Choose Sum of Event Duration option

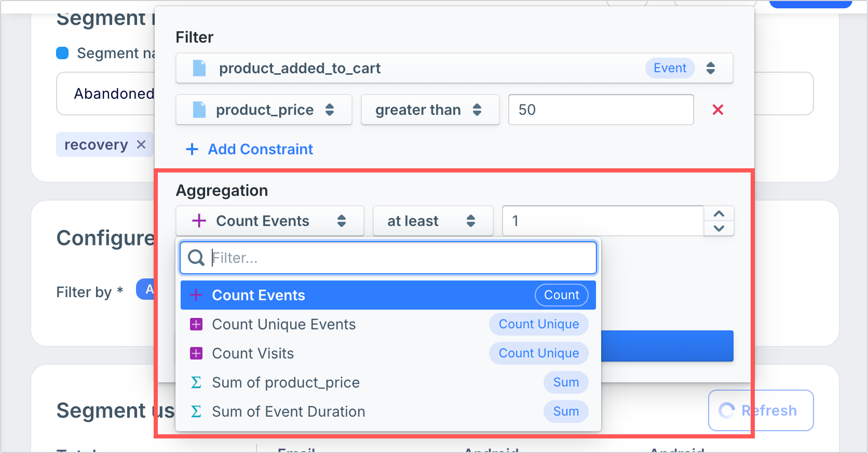coord(288,412)
